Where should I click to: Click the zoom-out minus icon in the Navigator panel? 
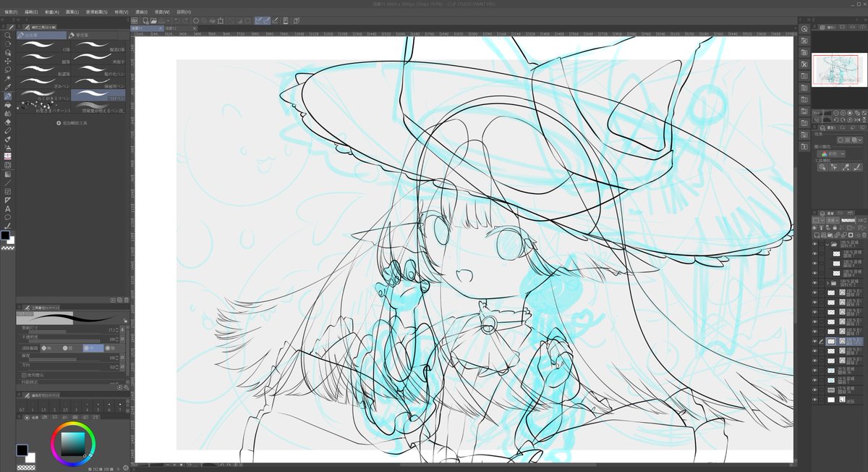[x=836, y=113]
